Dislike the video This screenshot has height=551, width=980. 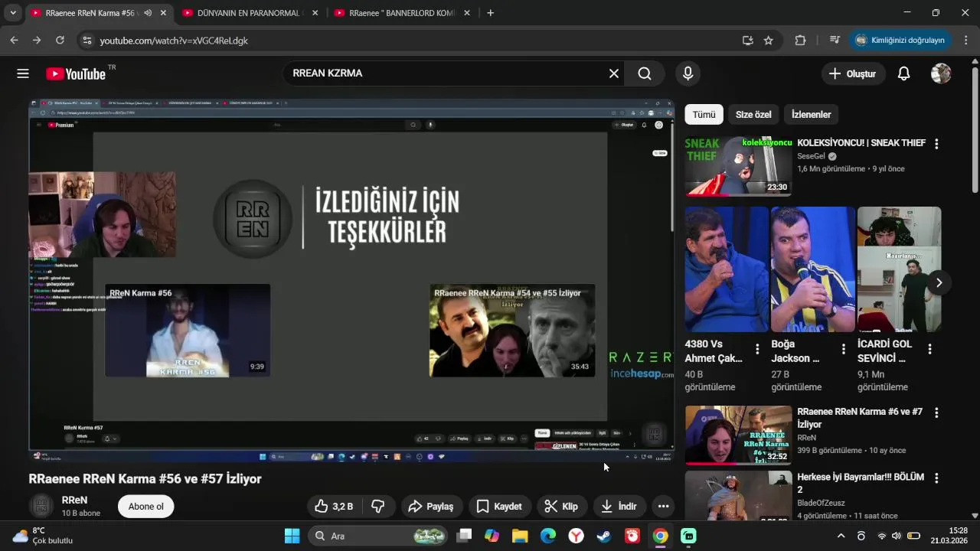[x=377, y=506]
